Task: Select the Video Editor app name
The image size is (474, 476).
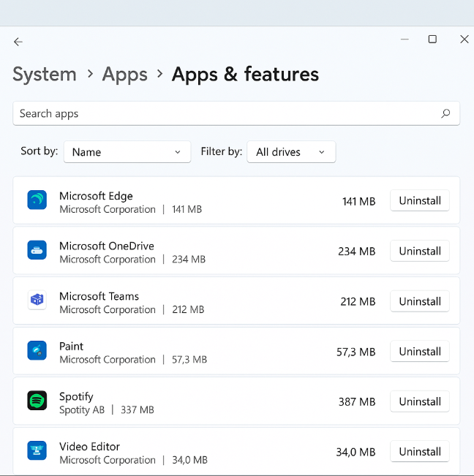Action: pos(89,447)
